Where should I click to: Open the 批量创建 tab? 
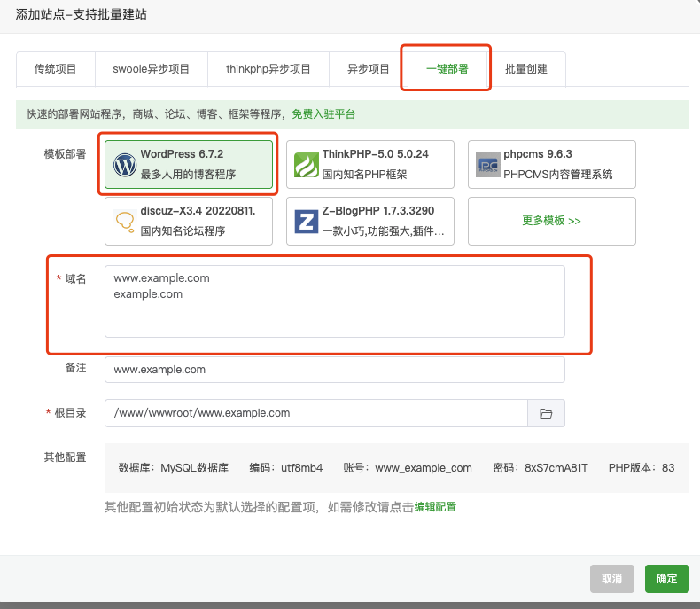[x=526, y=69]
